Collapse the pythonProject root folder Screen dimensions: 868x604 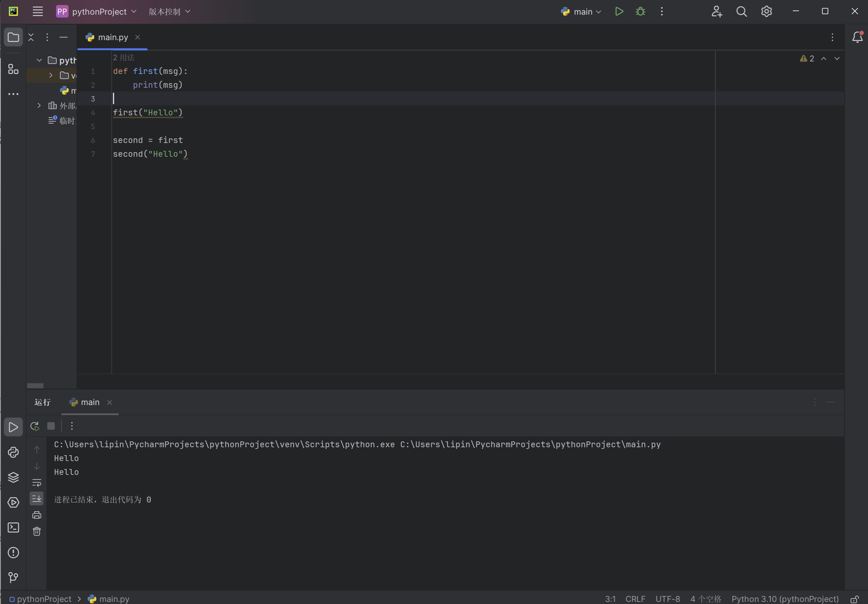coord(39,60)
